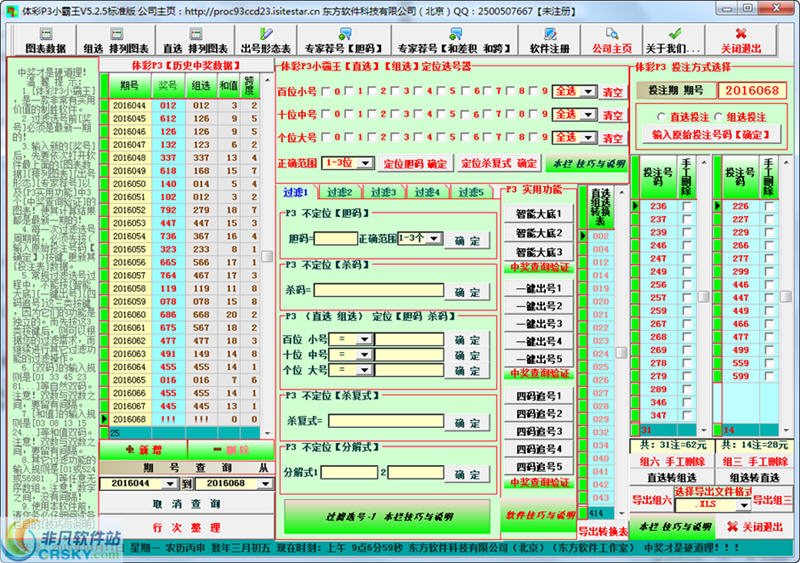
Task: Click the 新增 button with plus icon
Action: point(143,450)
